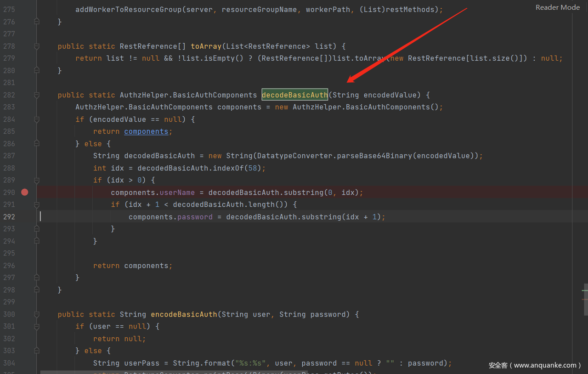Collapse the else block at line 286
The image size is (588, 374).
point(37,144)
